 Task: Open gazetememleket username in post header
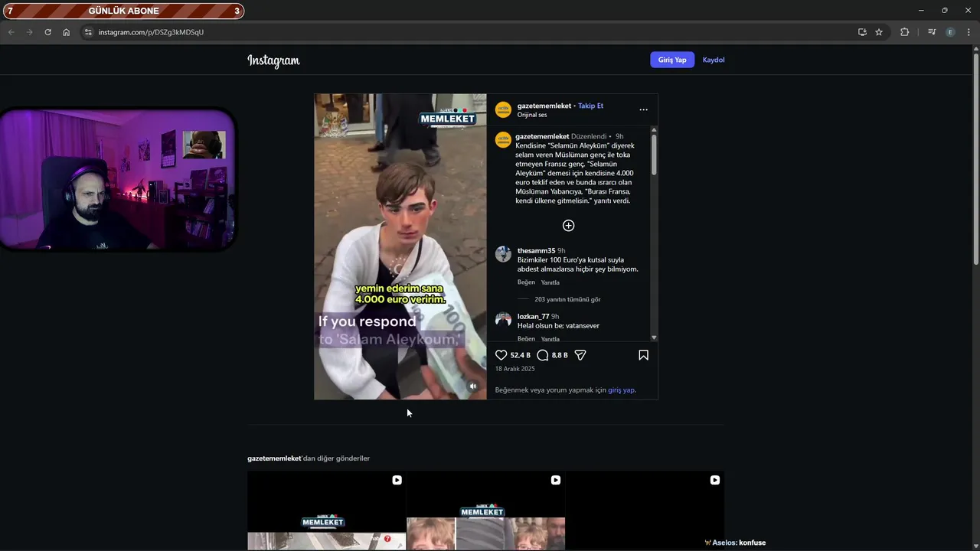544,106
